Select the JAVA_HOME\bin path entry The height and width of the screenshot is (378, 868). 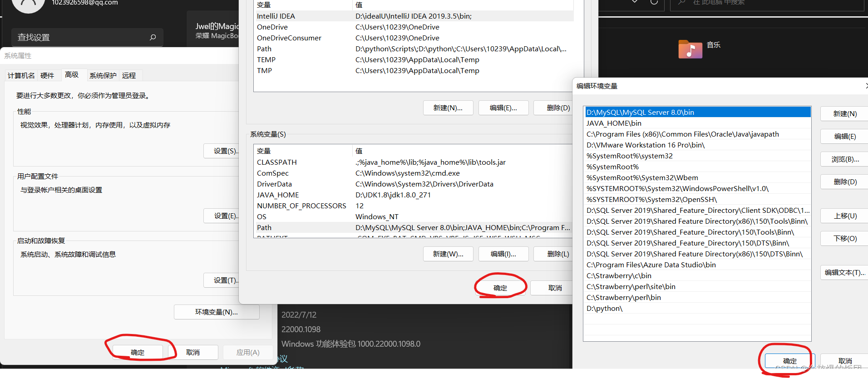pos(698,123)
